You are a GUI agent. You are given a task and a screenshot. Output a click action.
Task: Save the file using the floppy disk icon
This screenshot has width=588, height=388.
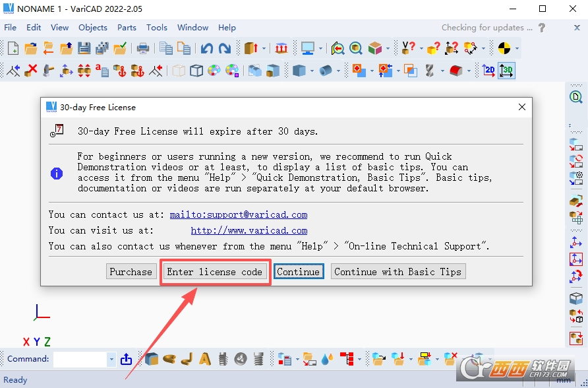(84, 48)
